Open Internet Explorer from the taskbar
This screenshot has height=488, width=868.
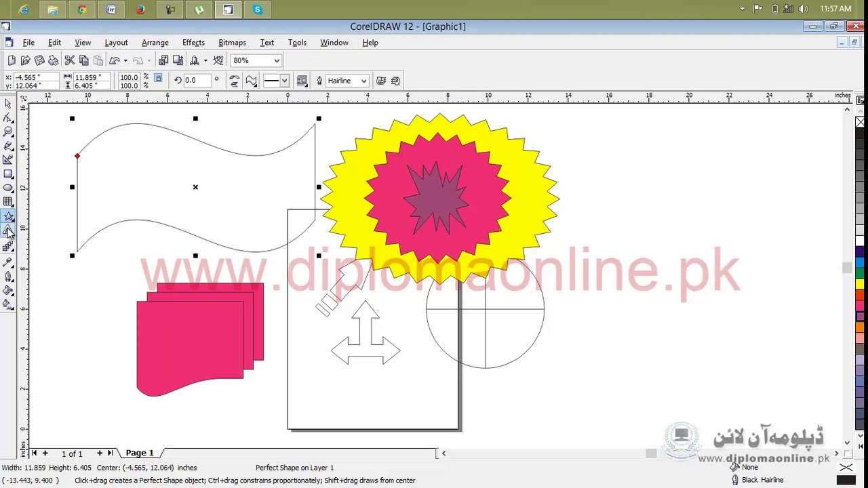tap(24, 9)
